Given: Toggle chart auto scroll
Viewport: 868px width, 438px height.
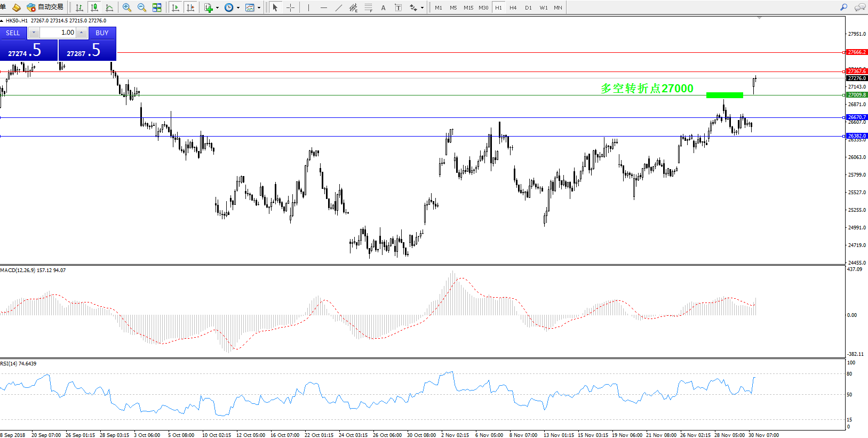Looking at the screenshot, I should pyautogui.click(x=175, y=7).
